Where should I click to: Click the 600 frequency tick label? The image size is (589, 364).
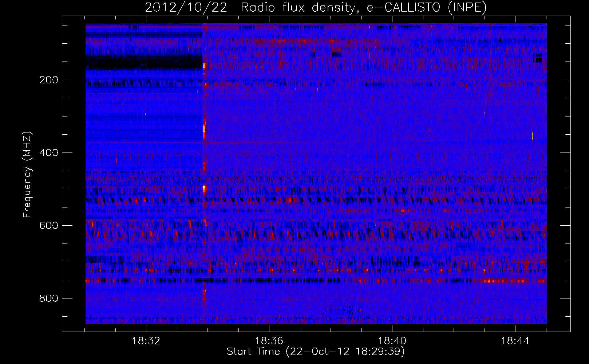[49, 226]
